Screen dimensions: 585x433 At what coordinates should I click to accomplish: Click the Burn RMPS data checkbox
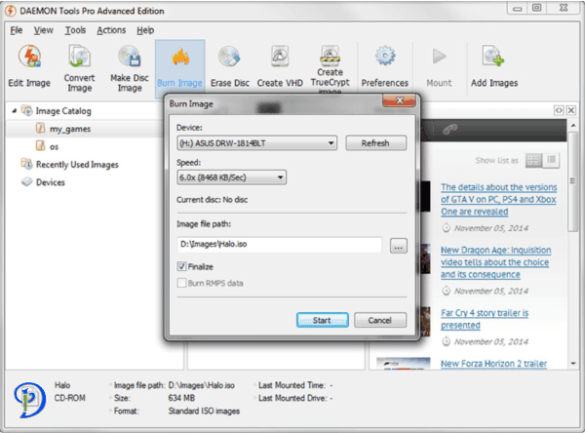[182, 283]
